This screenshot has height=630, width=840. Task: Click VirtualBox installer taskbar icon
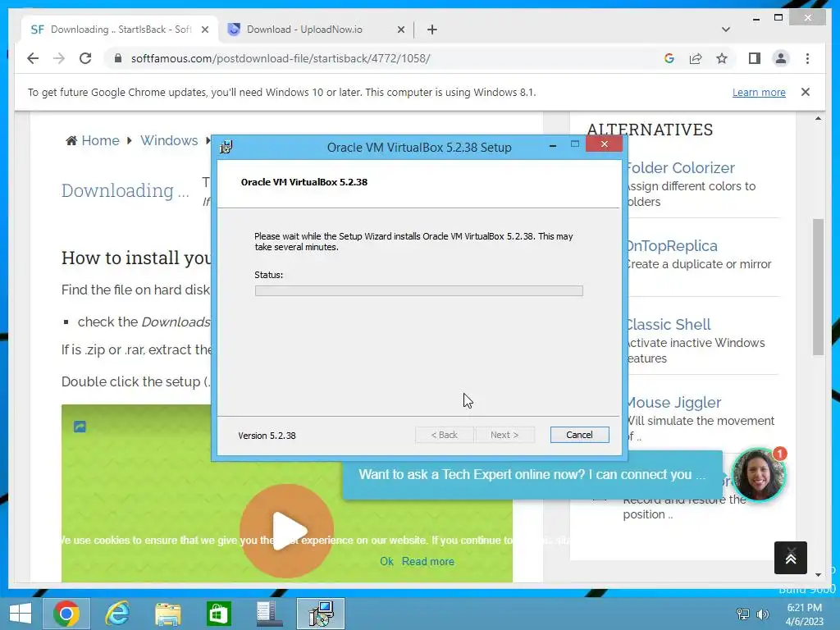click(x=321, y=614)
